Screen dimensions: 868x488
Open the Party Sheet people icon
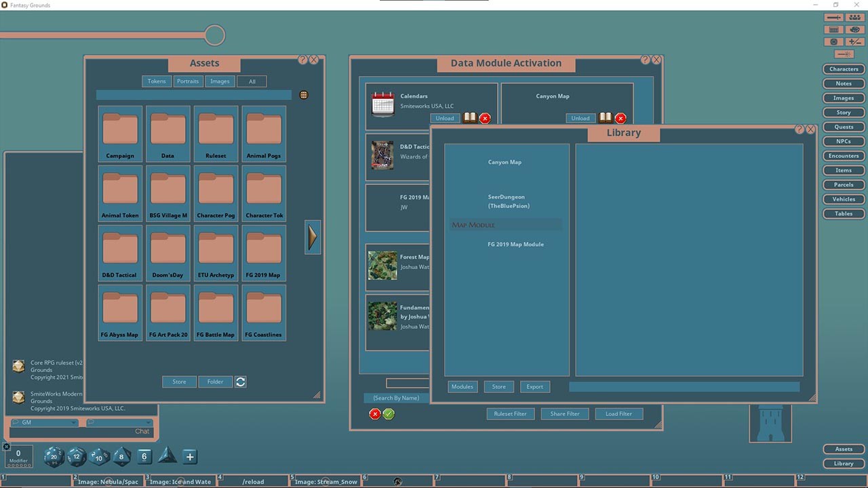pyautogui.click(x=854, y=17)
